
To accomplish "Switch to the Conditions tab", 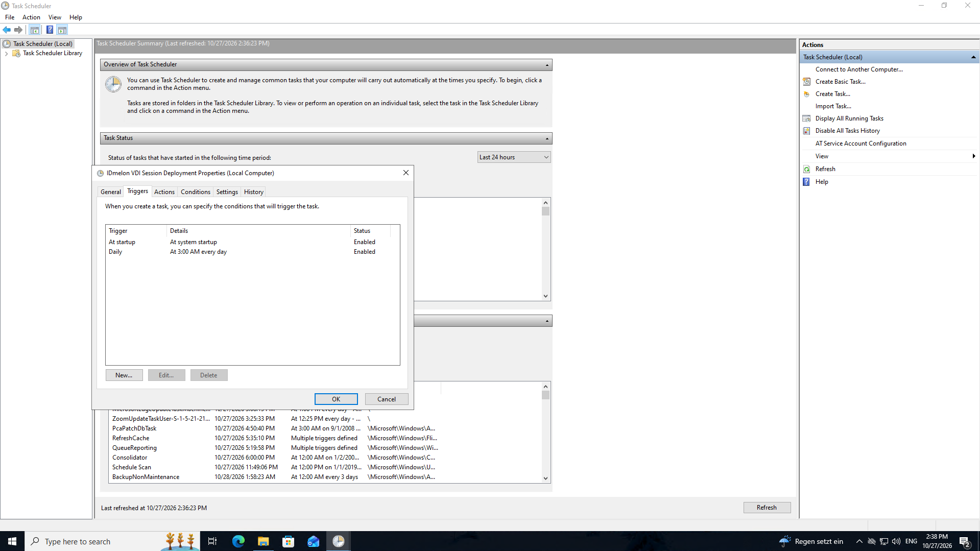I will tap(195, 192).
